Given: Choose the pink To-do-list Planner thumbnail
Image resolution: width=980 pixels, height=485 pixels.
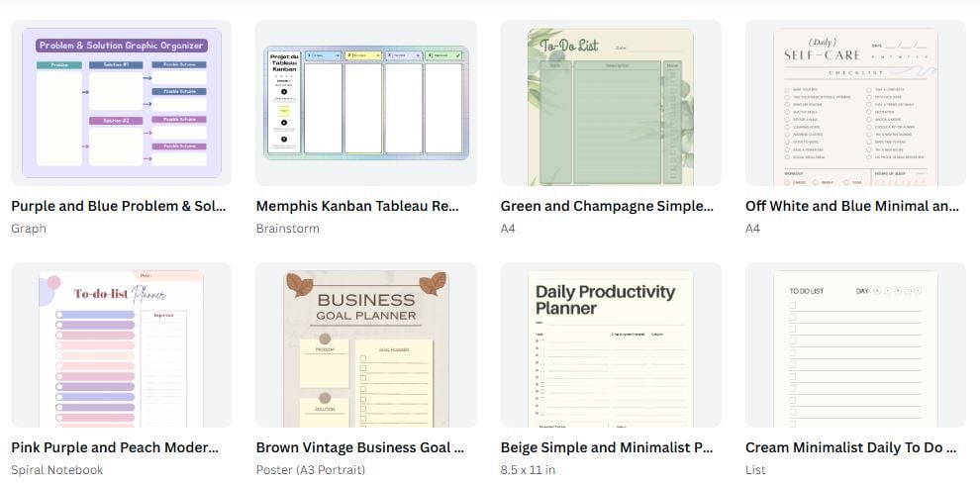Looking at the screenshot, I should coord(121,345).
